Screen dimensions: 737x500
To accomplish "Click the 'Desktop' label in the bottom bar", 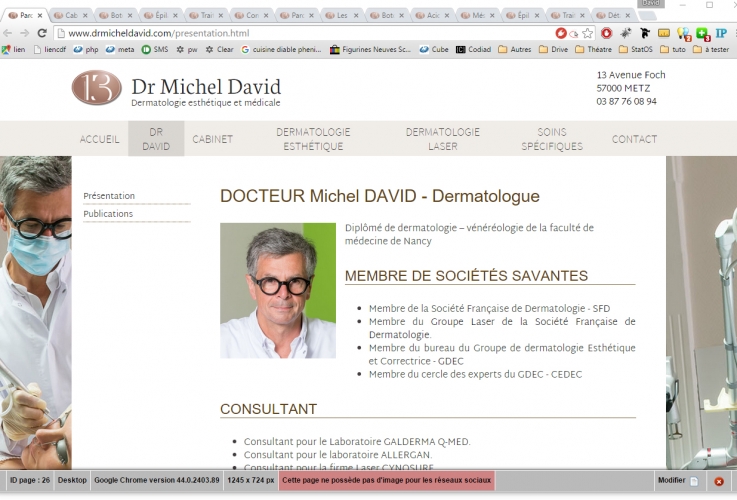I will [72, 480].
